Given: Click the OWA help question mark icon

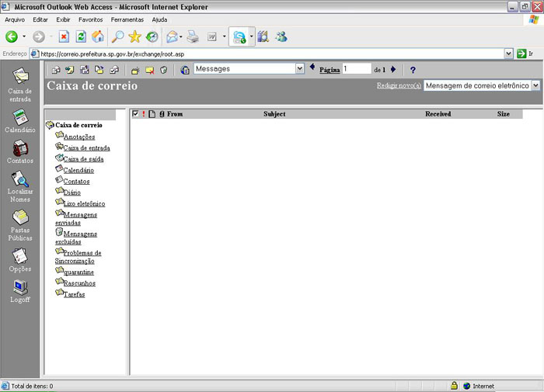Looking at the screenshot, I should [413, 70].
